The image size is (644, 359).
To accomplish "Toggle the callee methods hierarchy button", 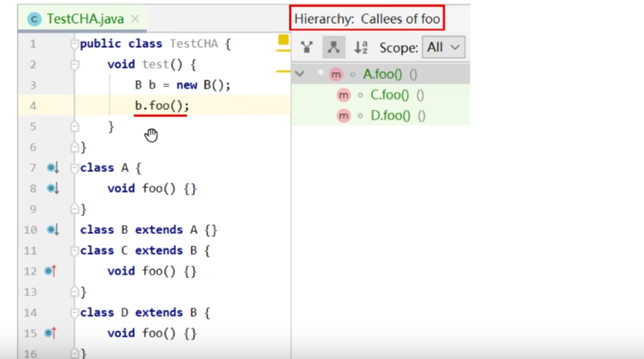I will click(x=334, y=47).
